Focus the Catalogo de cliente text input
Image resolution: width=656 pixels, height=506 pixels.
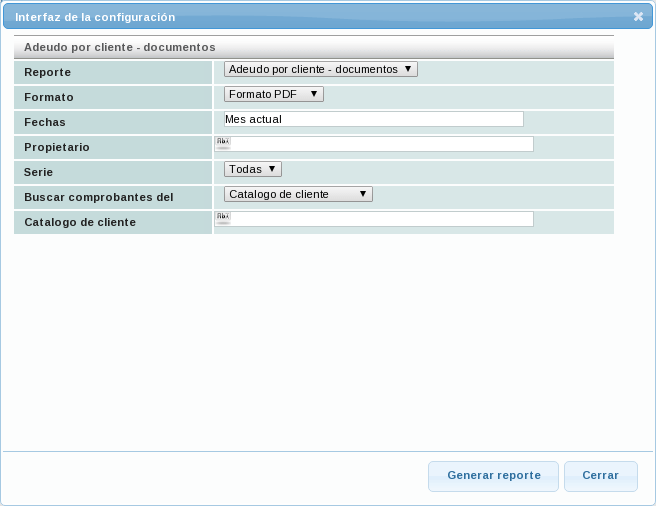(381, 219)
